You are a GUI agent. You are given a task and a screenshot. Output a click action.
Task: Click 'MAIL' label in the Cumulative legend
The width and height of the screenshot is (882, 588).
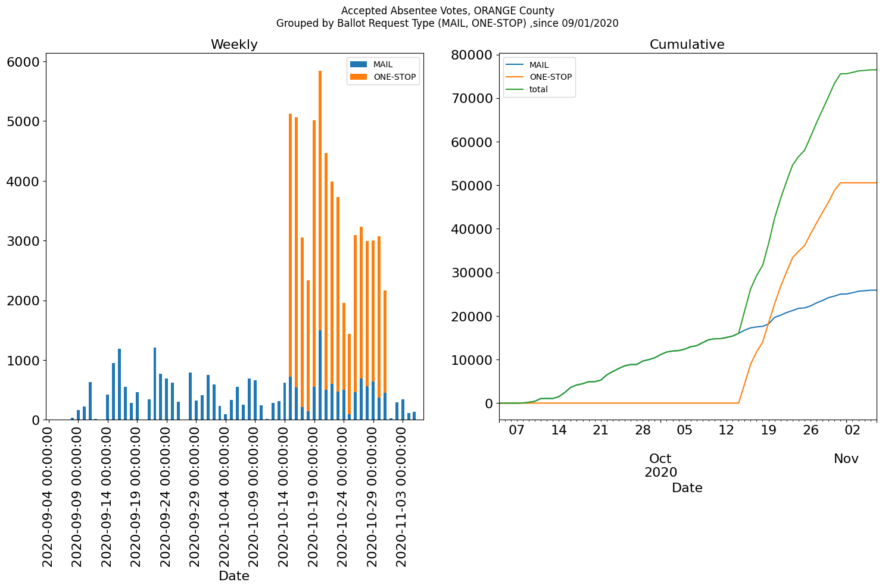tap(539, 65)
